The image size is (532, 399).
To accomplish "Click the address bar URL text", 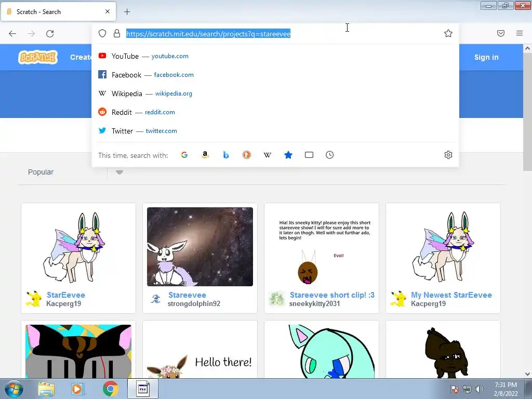I will coord(208,34).
